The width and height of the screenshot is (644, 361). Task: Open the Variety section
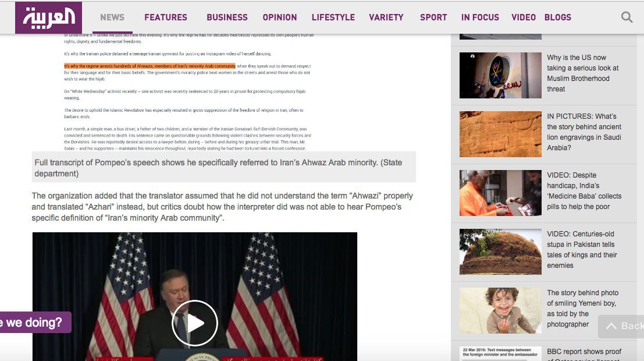point(386,17)
